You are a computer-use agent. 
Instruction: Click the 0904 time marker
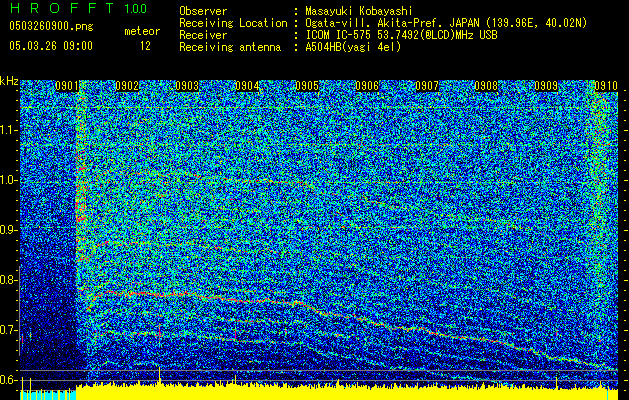pyautogui.click(x=247, y=86)
